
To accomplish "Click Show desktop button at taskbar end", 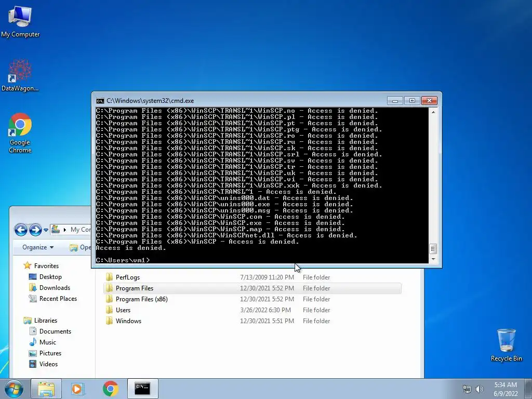I will 529,389.
